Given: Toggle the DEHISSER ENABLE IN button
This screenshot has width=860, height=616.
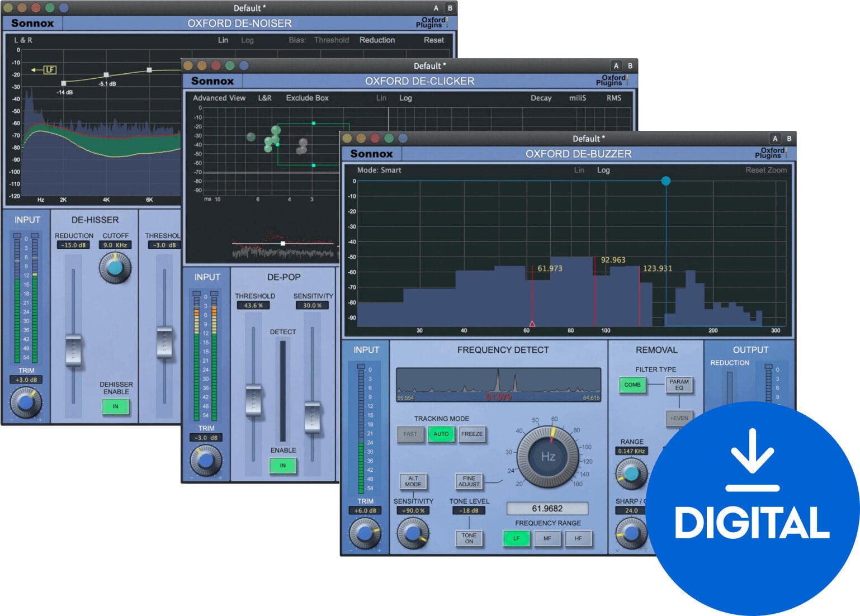Looking at the screenshot, I should [x=115, y=407].
